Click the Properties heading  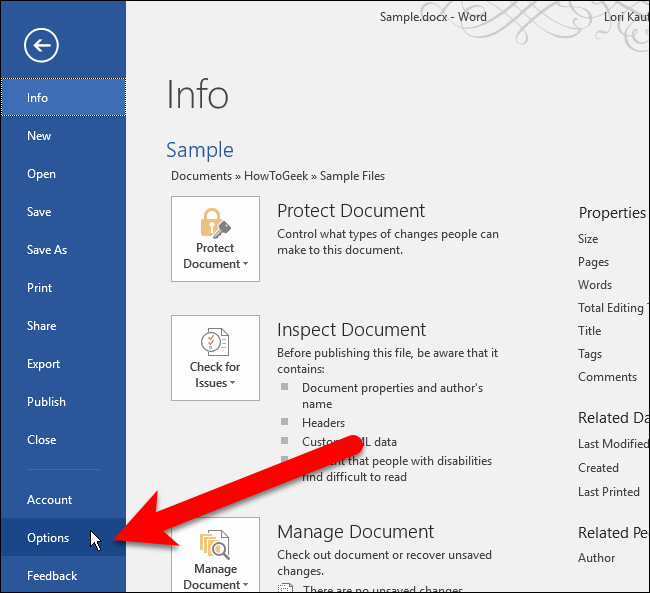[x=612, y=213]
